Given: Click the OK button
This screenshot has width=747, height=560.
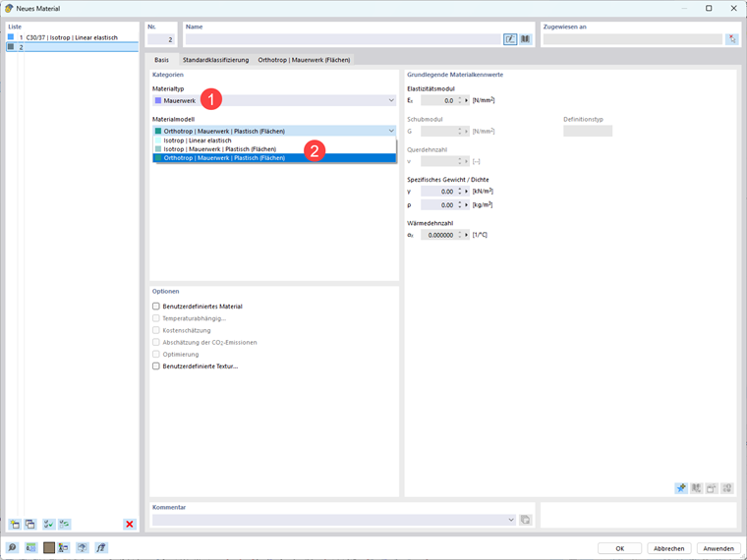Looking at the screenshot, I should 619,548.
